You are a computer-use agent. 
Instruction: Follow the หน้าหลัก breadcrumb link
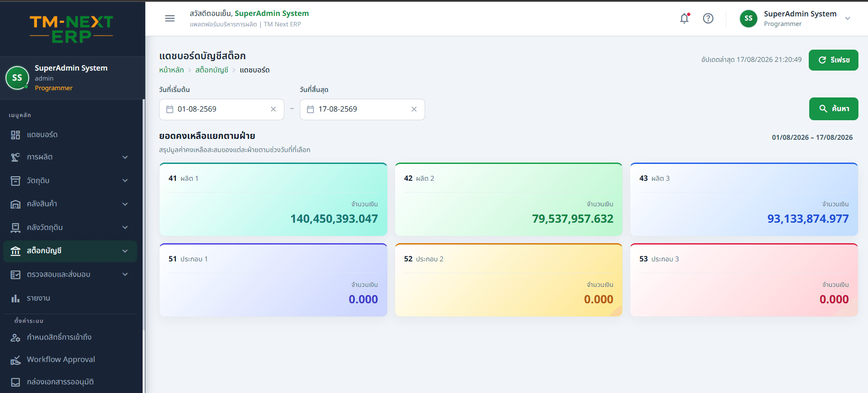pos(171,70)
